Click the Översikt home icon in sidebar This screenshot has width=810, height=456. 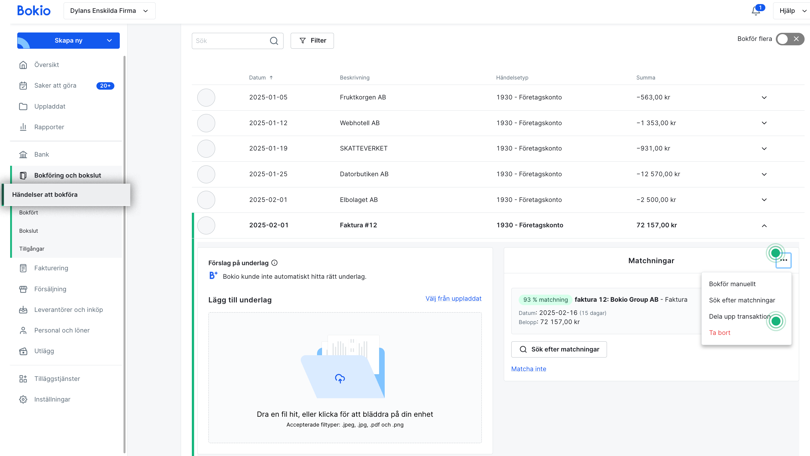pyautogui.click(x=23, y=65)
